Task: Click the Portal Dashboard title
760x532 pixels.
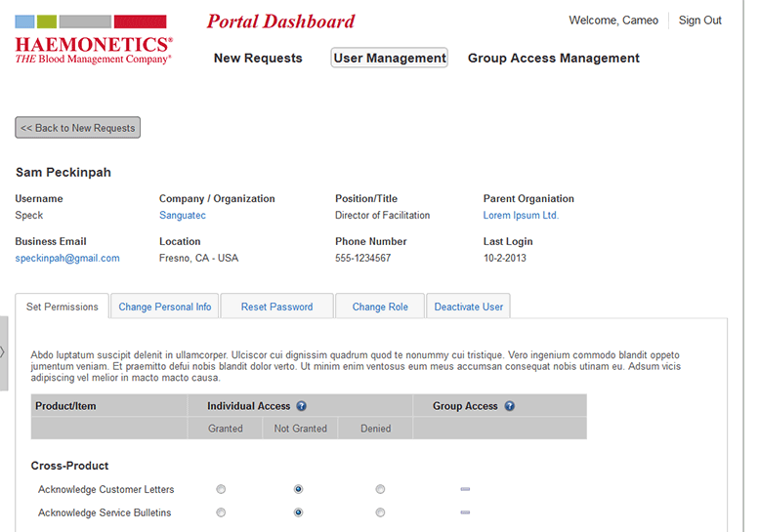Action: coord(280,21)
